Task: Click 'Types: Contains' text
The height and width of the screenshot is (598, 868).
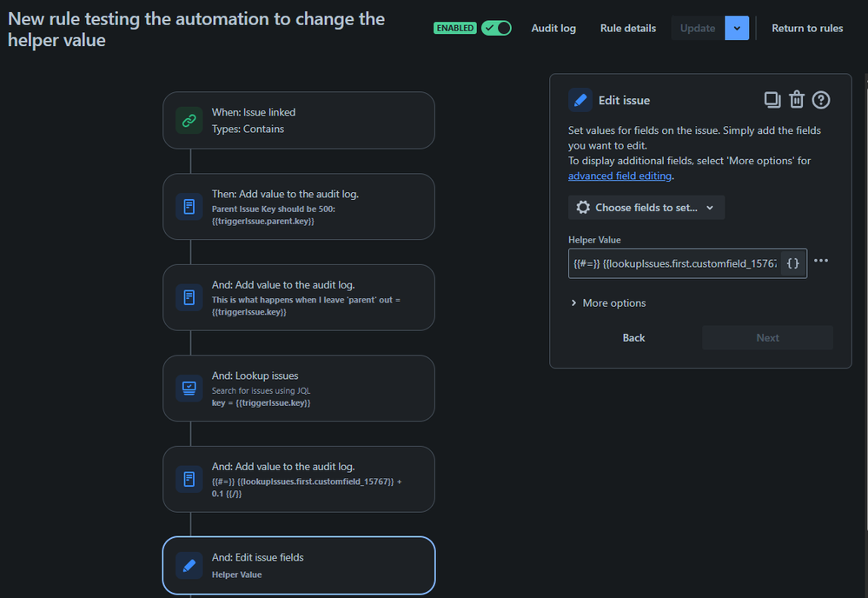Action: point(248,129)
